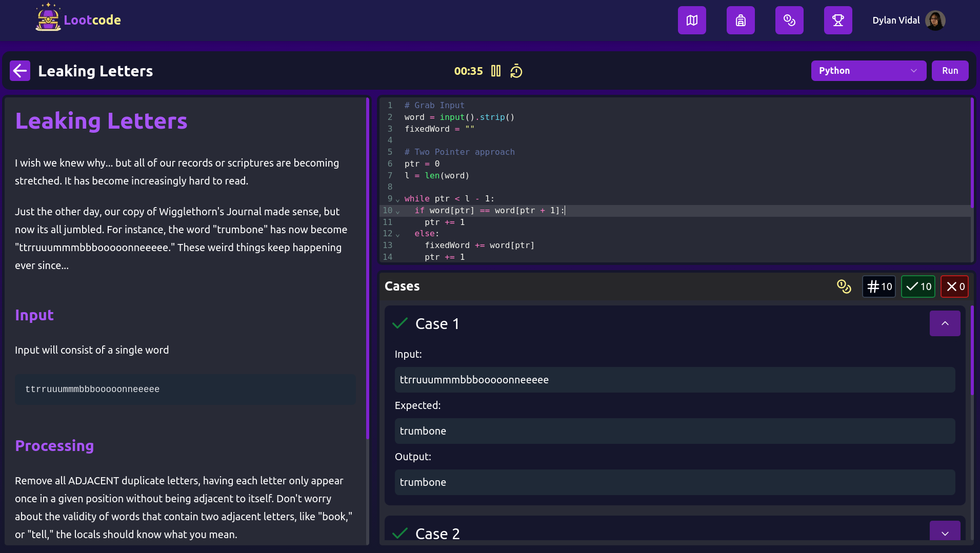Run the code
The image size is (980, 553).
tap(950, 71)
